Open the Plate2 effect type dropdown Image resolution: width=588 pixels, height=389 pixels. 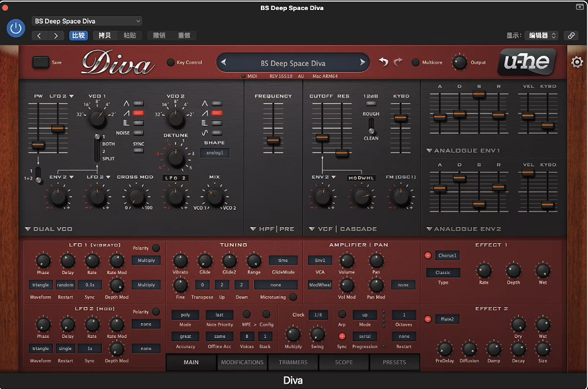pyautogui.click(x=448, y=319)
